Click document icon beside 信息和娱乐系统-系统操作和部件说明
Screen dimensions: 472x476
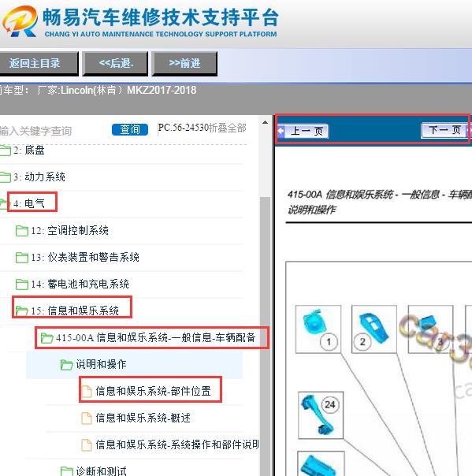point(87,444)
